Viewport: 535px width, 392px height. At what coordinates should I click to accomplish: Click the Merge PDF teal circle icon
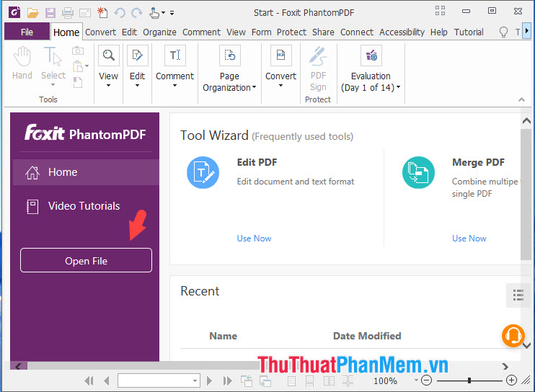(x=418, y=172)
